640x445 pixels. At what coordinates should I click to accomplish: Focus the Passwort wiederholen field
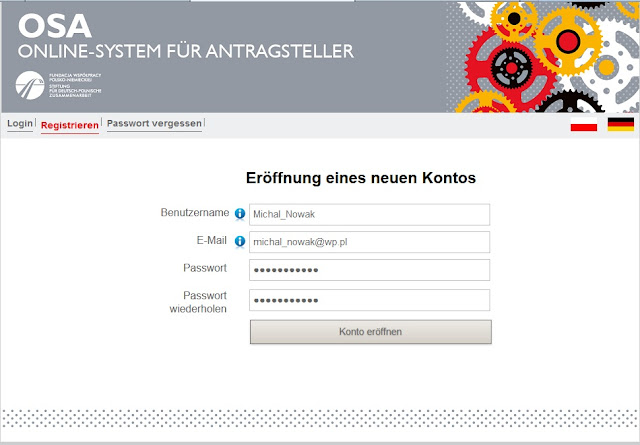[x=369, y=300]
